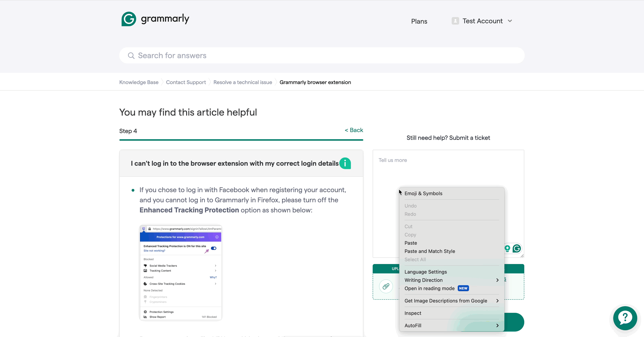Click the green lightbulb suggestion icon
Image resolution: width=644 pixels, height=337 pixels.
click(507, 248)
